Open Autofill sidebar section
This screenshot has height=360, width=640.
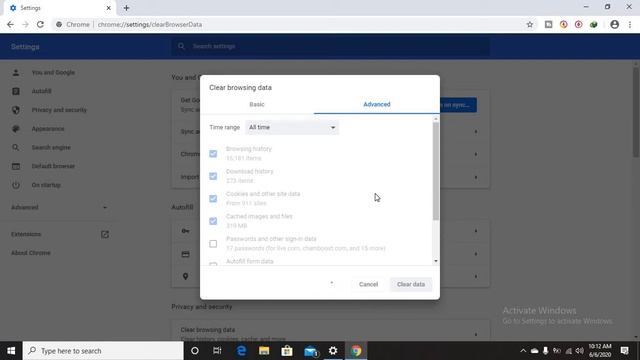pyautogui.click(x=42, y=91)
